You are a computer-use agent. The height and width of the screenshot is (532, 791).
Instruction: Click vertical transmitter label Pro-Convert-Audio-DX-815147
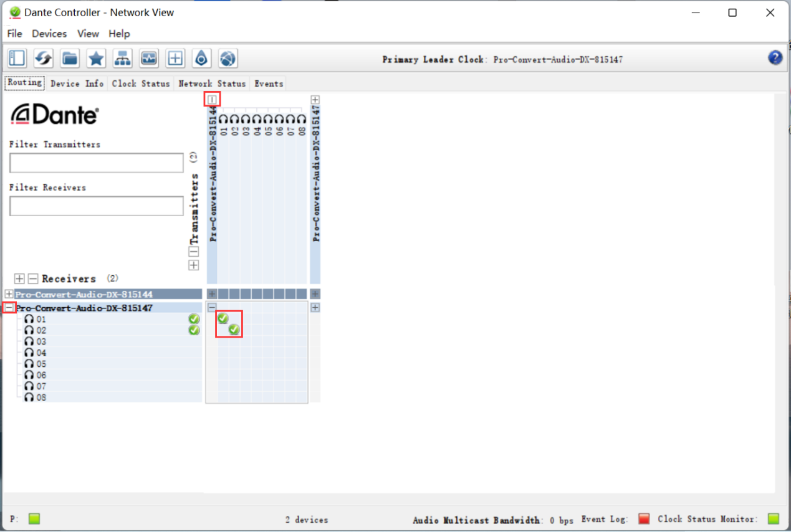(316, 173)
